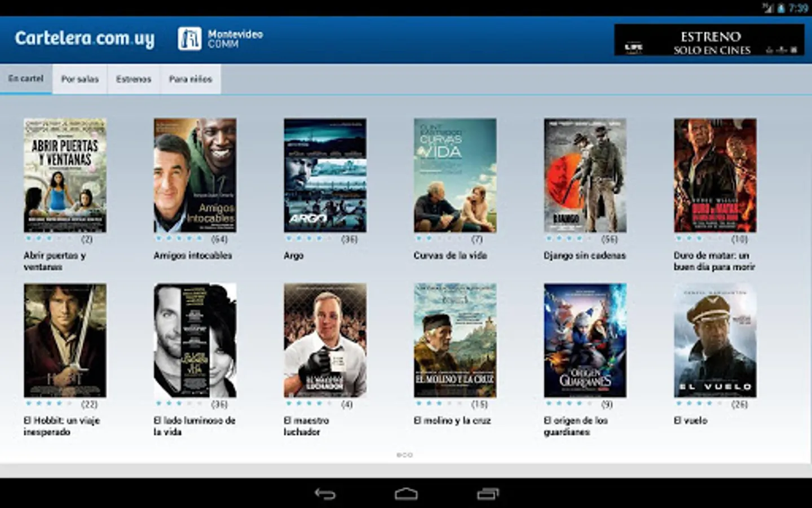Click the title text "El vuelo"

pyautogui.click(x=690, y=421)
